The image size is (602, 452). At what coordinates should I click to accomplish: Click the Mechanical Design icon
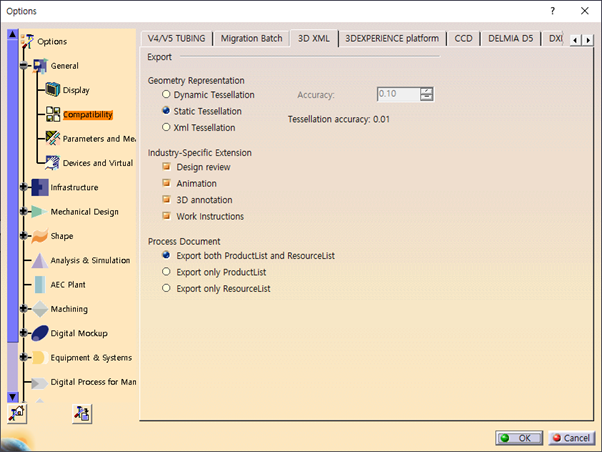coord(40,211)
